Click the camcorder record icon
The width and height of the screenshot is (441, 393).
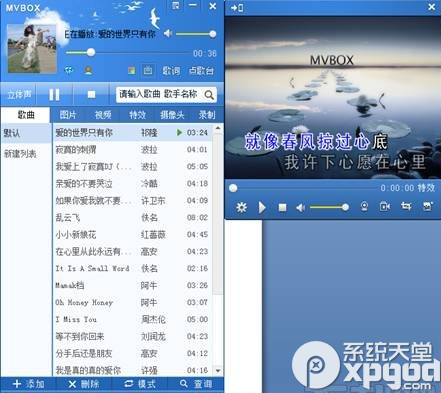coord(385,207)
